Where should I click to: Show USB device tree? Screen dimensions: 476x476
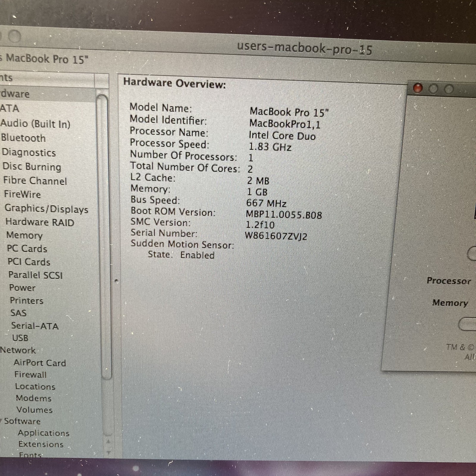[20, 338]
